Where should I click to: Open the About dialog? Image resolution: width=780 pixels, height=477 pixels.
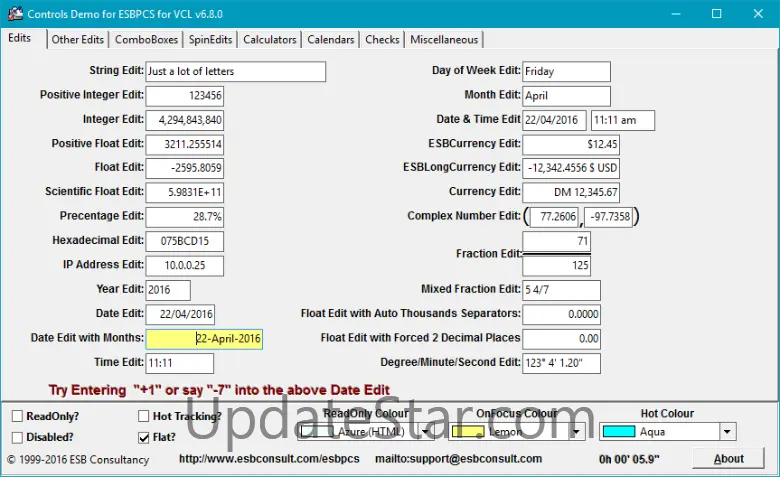(728, 459)
